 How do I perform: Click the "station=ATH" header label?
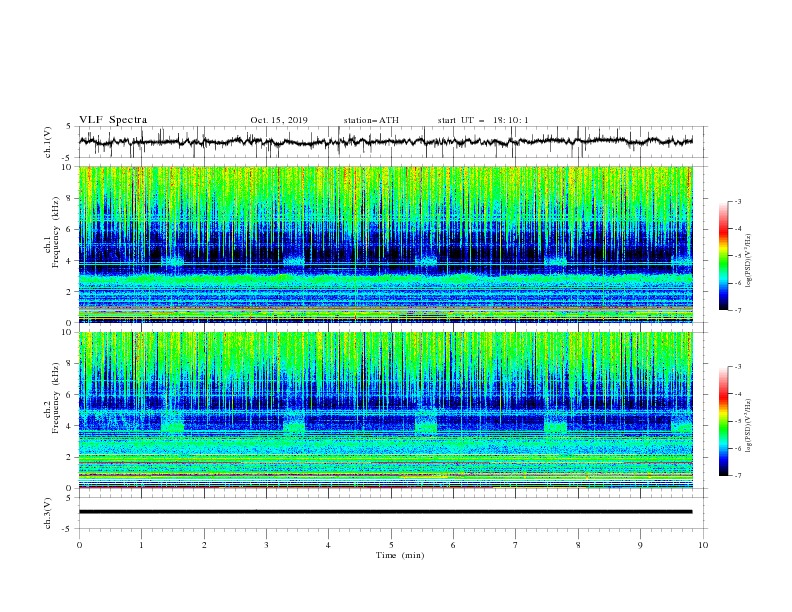pos(371,120)
